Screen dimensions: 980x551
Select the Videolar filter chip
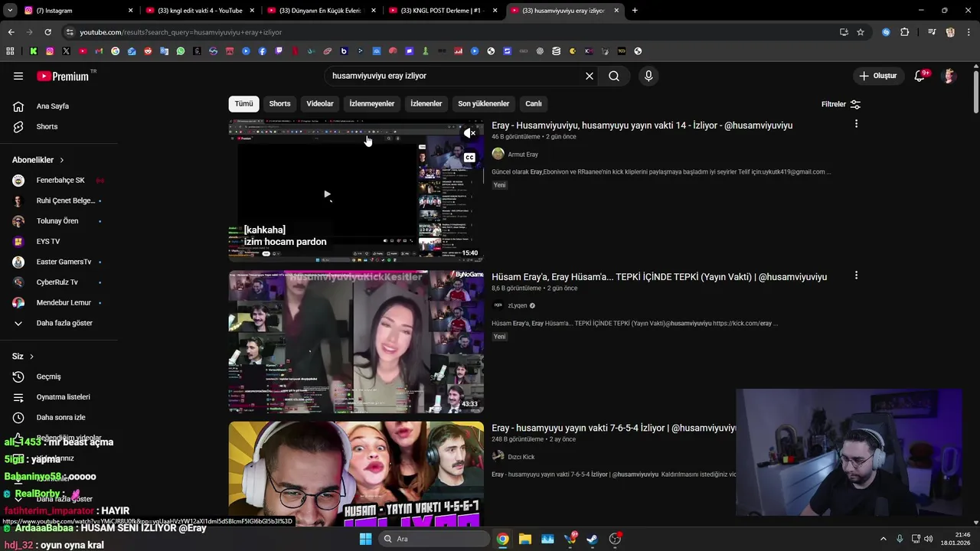(320, 103)
